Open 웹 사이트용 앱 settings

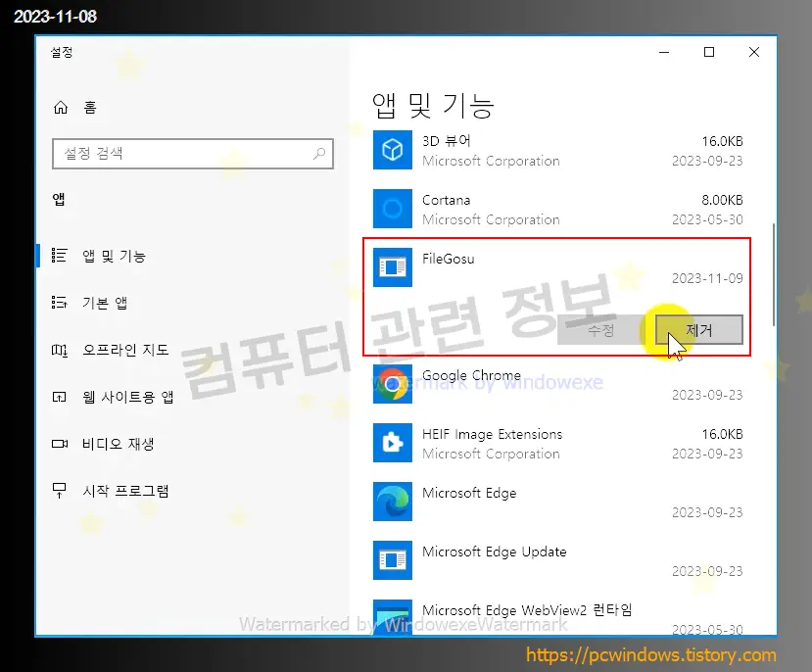click(x=128, y=397)
